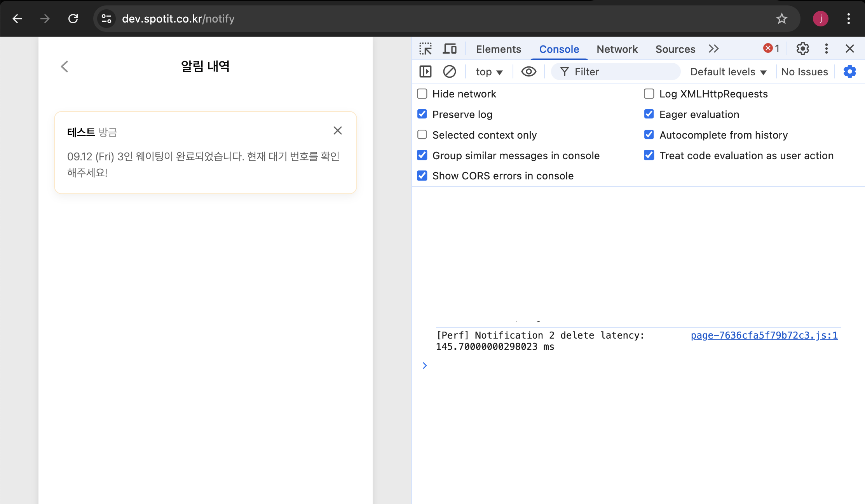This screenshot has width=865, height=504.
Task: Uncheck the Preserve log option
Action: (x=422, y=114)
